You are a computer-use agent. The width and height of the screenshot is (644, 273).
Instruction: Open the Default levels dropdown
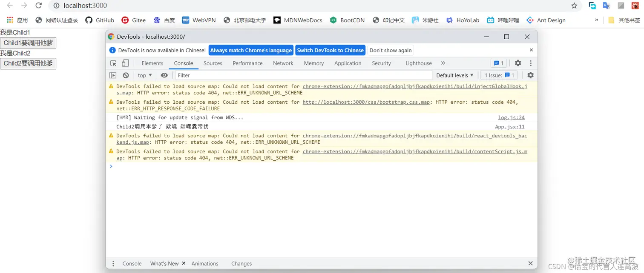click(455, 75)
